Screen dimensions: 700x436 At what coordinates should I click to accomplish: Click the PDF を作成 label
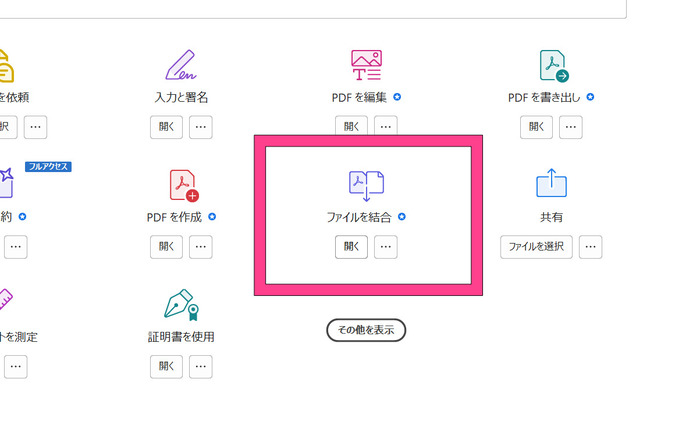coord(174,217)
